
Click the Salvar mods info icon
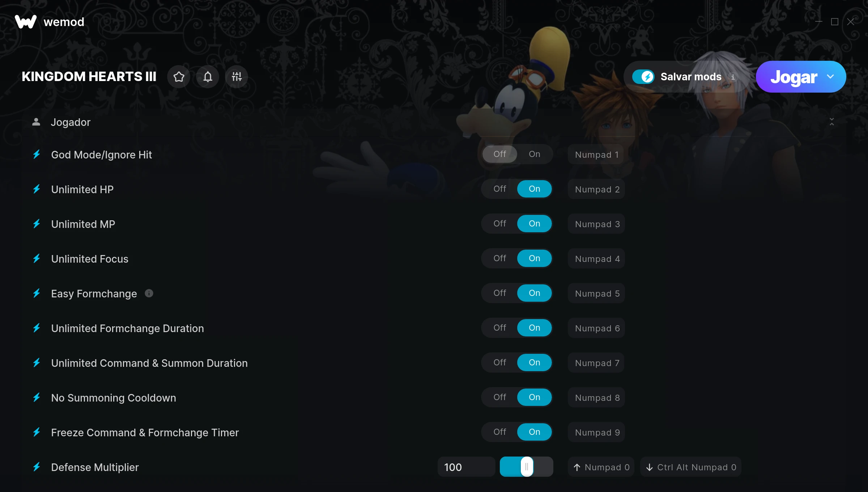[x=733, y=77]
